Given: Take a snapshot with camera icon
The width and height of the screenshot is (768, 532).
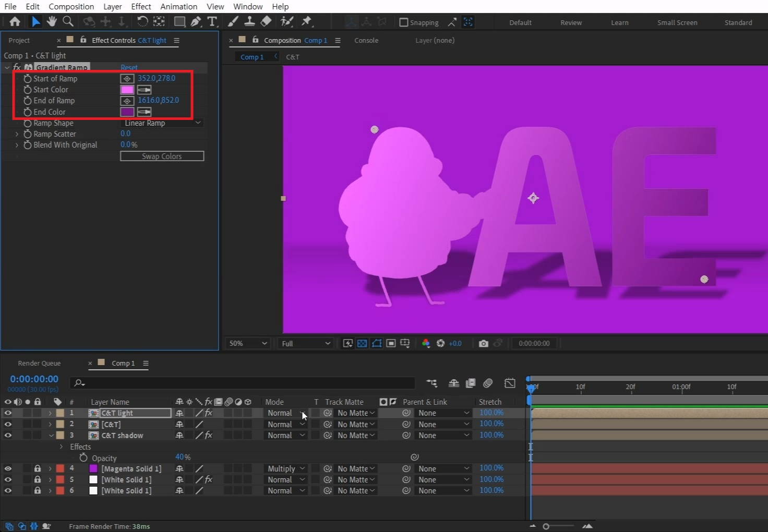Looking at the screenshot, I should pos(484,343).
